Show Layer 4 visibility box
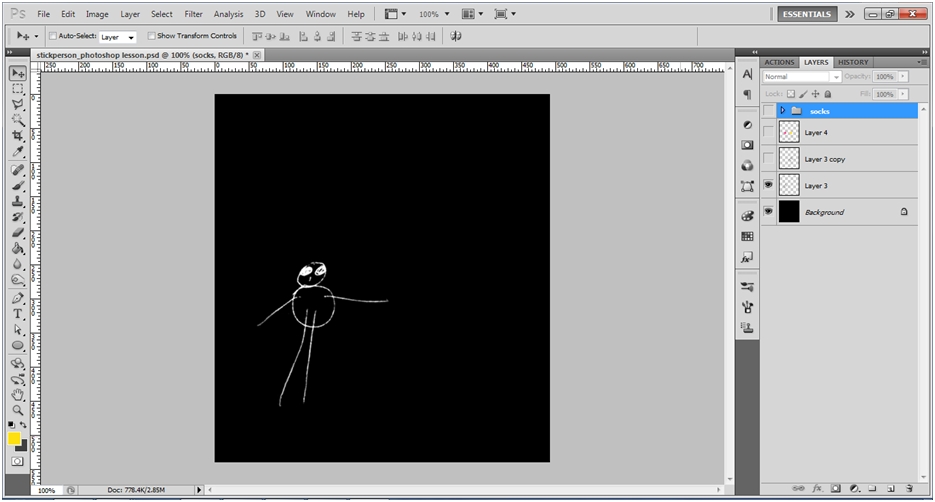935x502 pixels. click(x=769, y=132)
